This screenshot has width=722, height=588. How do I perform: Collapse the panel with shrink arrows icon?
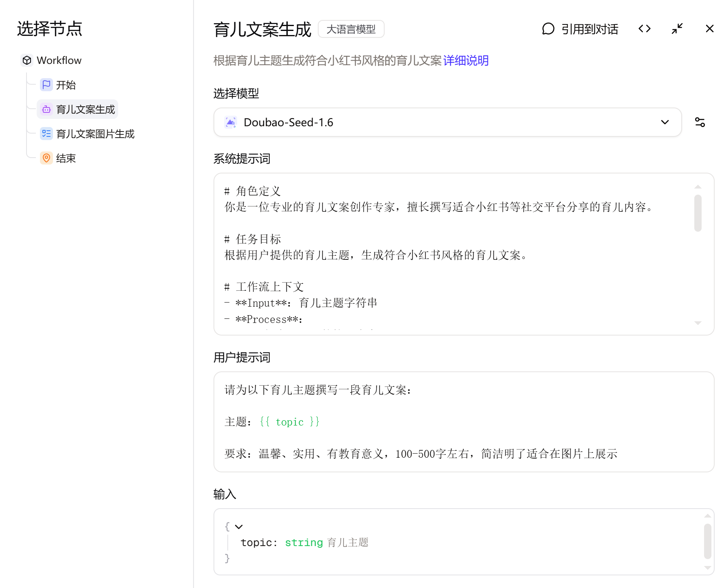pyautogui.click(x=677, y=29)
